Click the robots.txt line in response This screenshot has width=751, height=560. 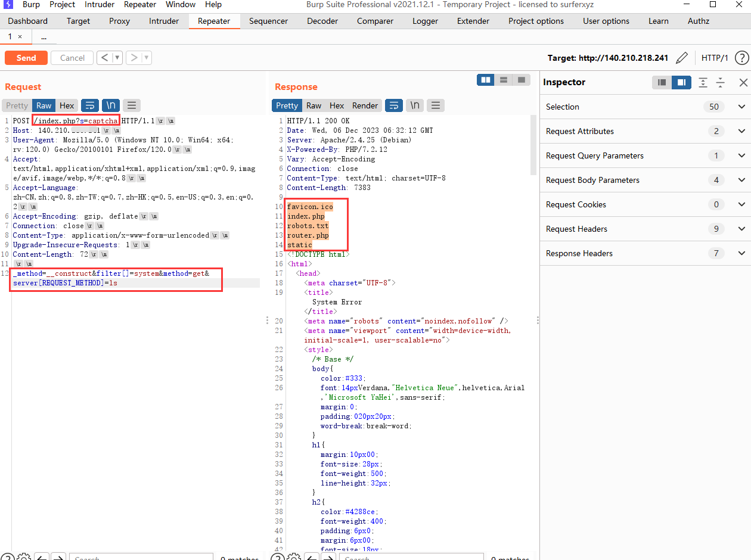click(x=308, y=226)
